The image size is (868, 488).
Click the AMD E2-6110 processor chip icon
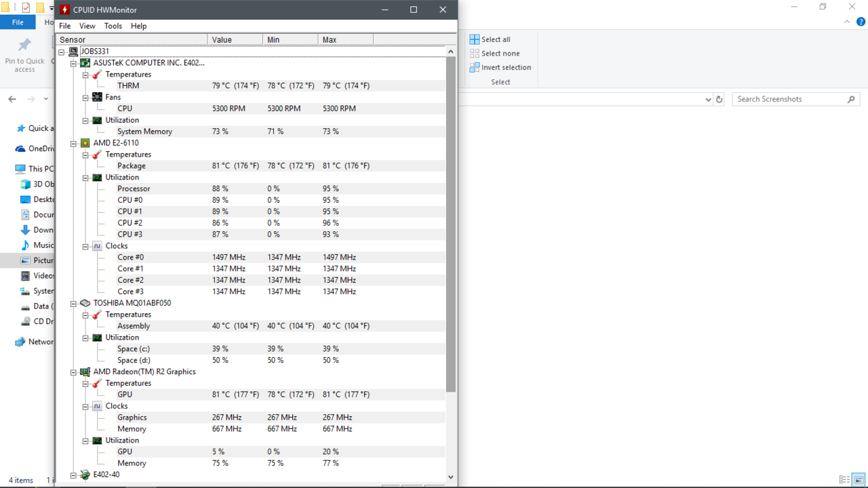pos(85,143)
